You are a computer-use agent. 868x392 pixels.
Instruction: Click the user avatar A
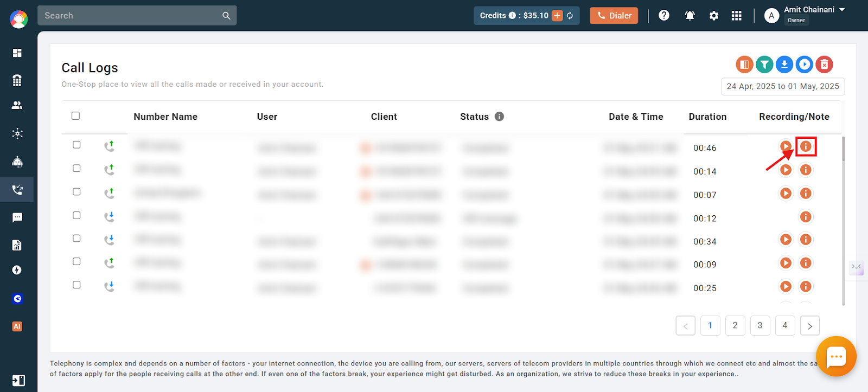point(771,16)
